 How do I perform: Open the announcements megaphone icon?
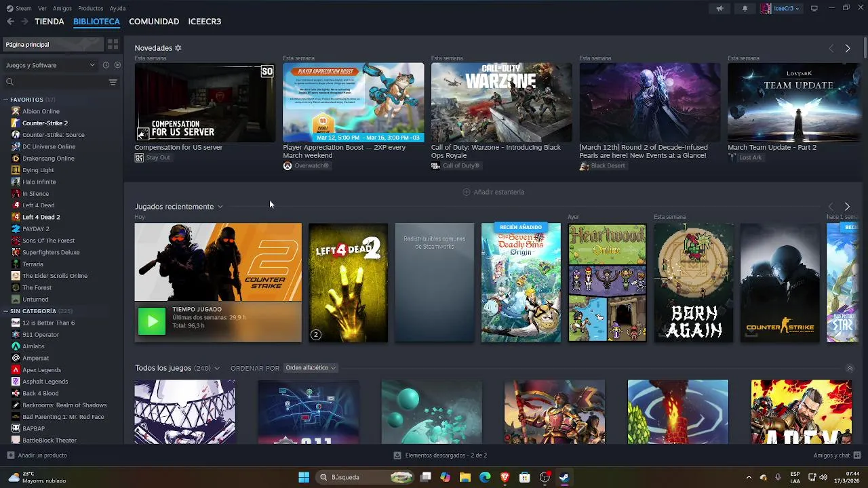(719, 8)
